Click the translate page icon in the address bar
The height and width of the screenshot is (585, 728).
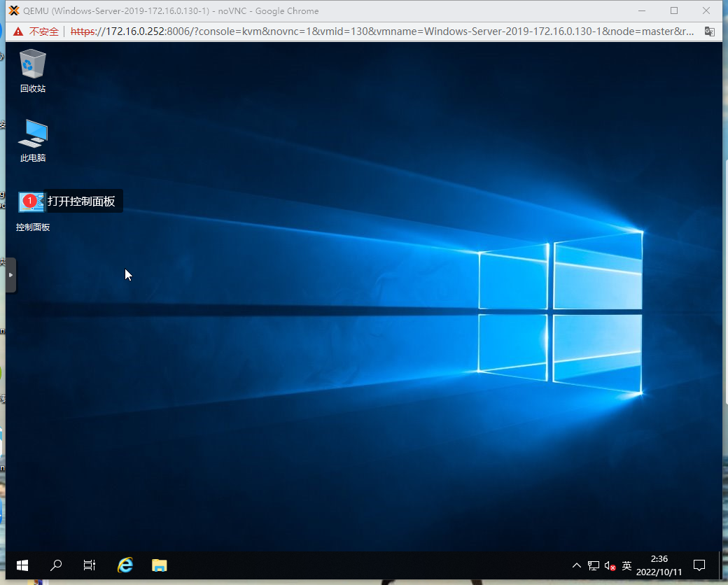[x=709, y=31]
